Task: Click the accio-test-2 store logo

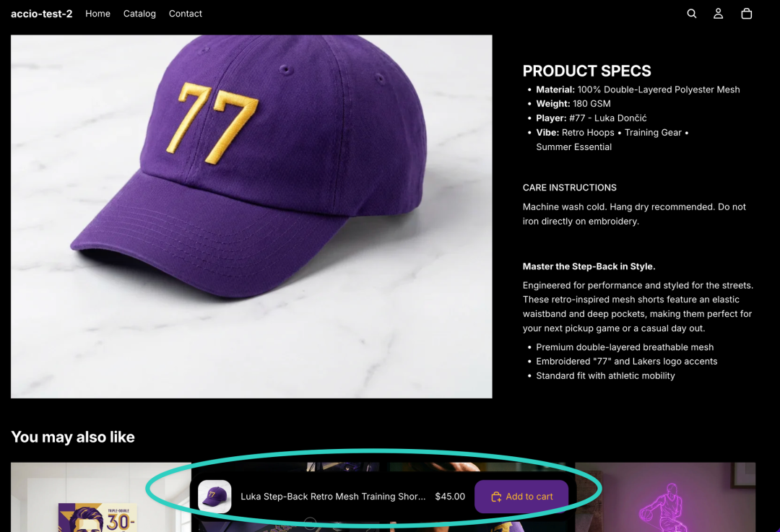Action: click(42, 14)
